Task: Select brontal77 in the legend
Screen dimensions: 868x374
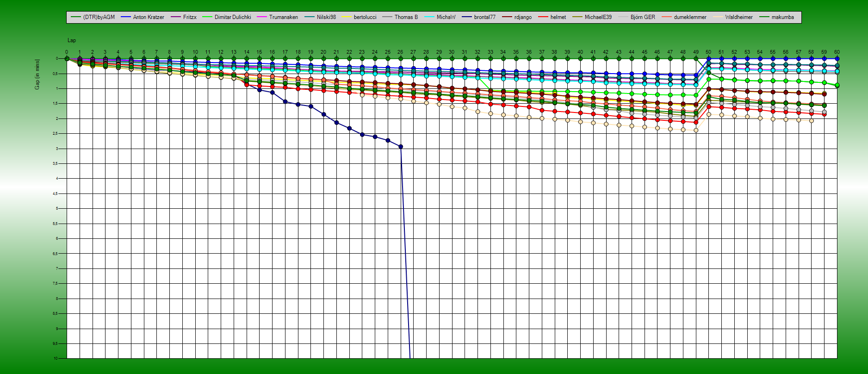Action: [x=485, y=17]
